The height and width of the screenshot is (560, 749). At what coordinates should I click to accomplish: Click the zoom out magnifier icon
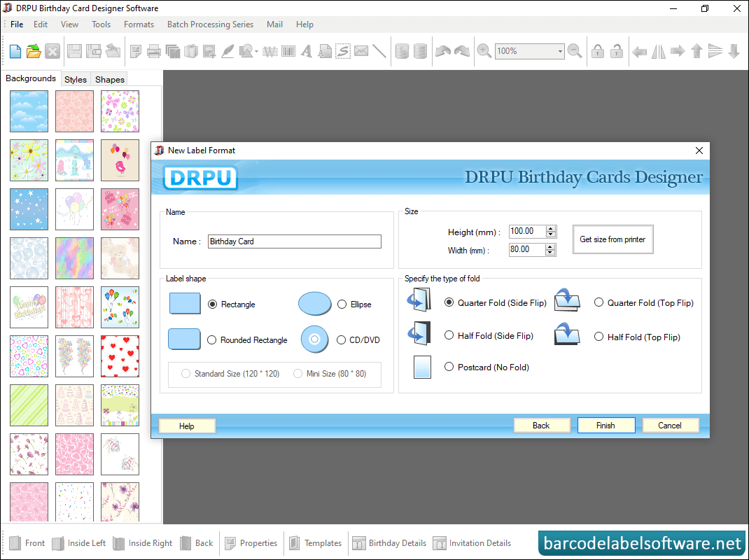click(x=575, y=51)
